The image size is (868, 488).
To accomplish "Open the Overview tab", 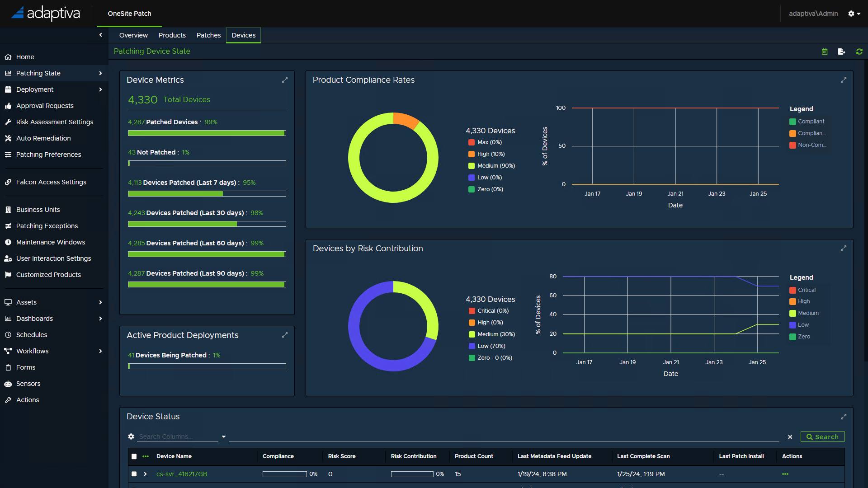I will 133,35.
